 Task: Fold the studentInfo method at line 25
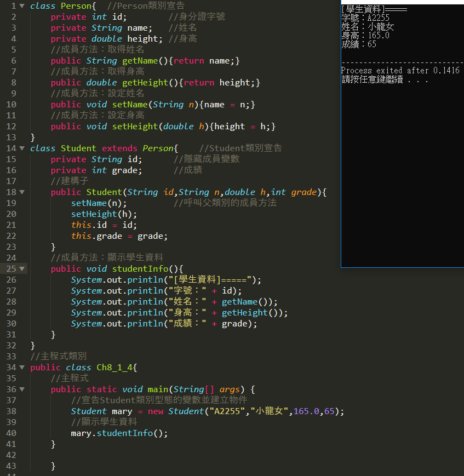[x=22, y=269]
